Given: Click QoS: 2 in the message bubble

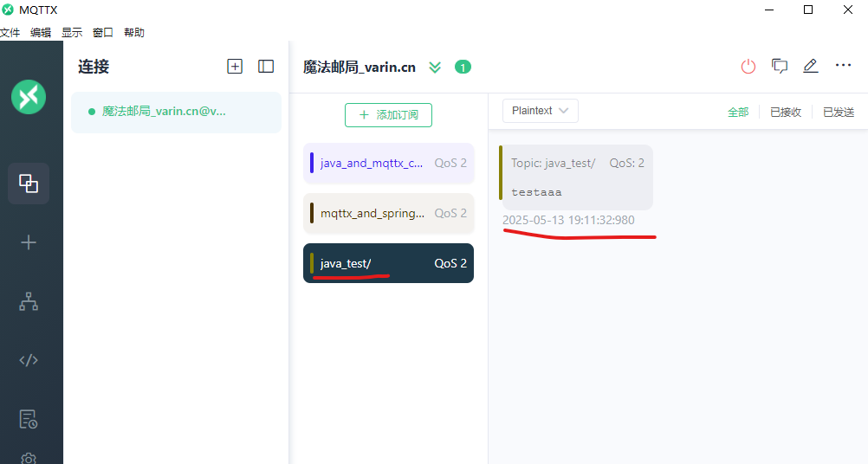Looking at the screenshot, I should tap(626, 163).
